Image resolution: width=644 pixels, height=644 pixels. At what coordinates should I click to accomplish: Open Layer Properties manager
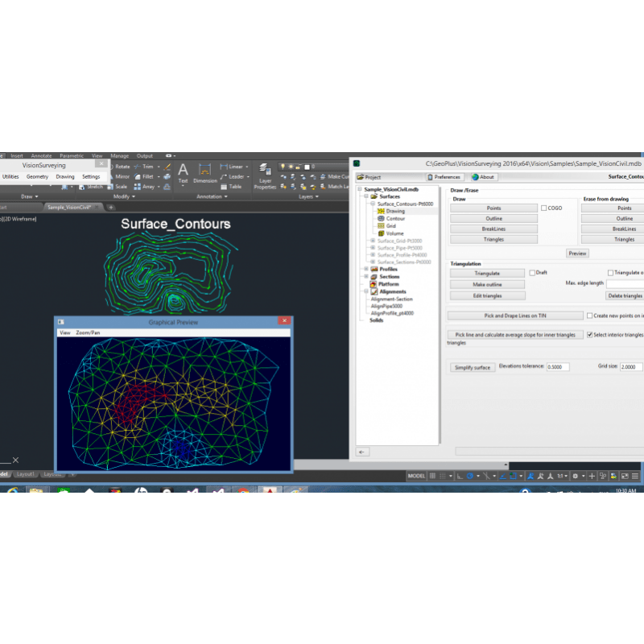(265, 176)
